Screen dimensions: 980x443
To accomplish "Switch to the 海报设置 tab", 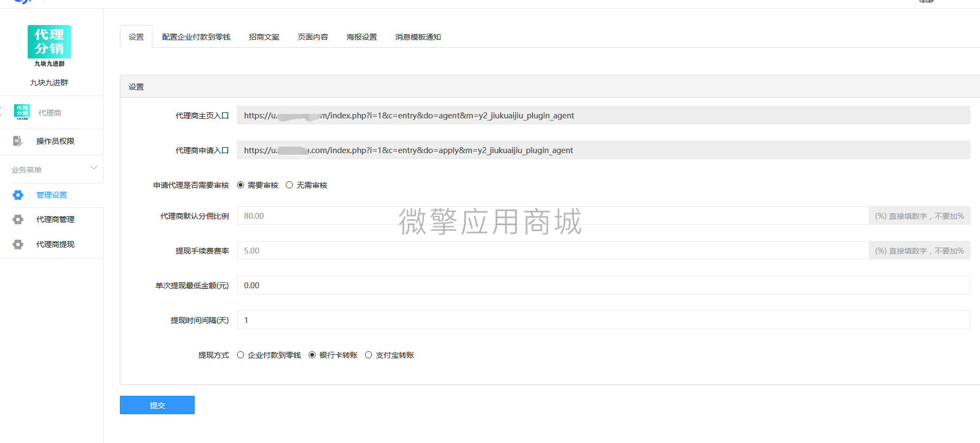I will [x=362, y=37].
